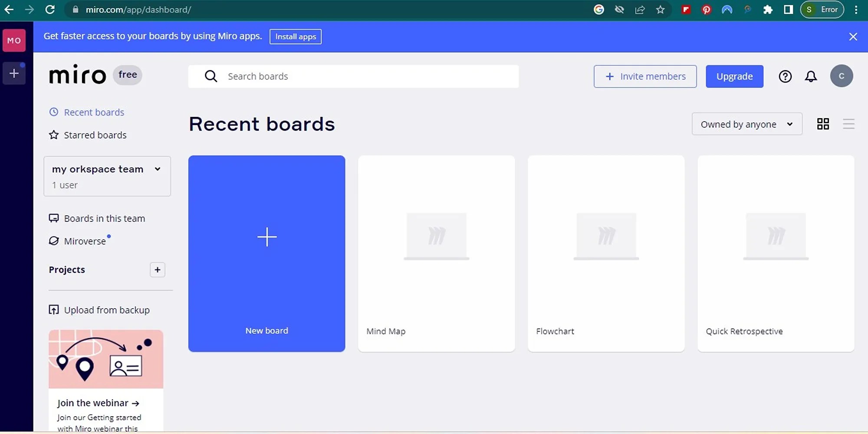Click the blue arc extension icon
The image size is (868, 434).
727,10
